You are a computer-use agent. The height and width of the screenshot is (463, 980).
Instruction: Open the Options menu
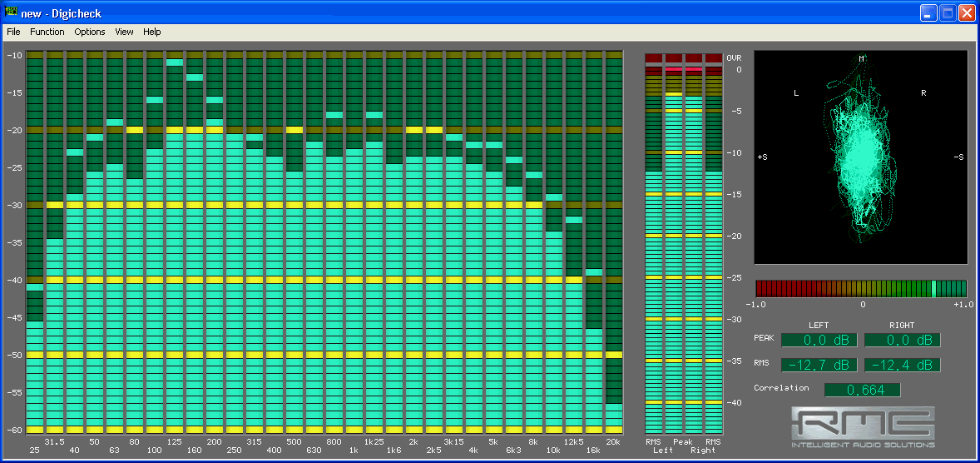[90, 32]
